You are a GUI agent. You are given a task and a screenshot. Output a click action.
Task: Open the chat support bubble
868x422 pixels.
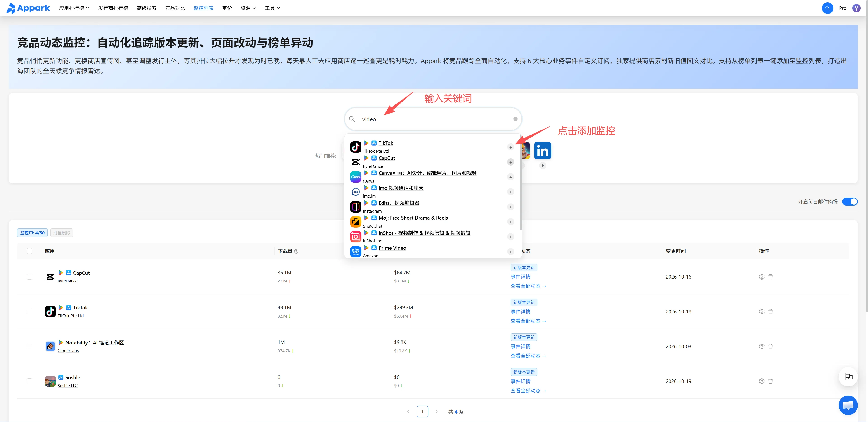(x=848, y=405)
